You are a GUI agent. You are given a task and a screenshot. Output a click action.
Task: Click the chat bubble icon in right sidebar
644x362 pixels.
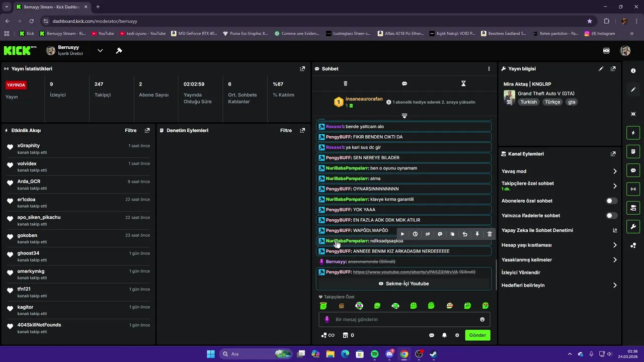(633, 170)
